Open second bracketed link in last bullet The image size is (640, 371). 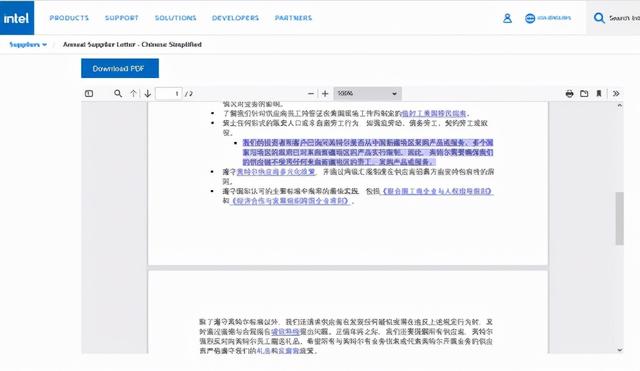290,201
